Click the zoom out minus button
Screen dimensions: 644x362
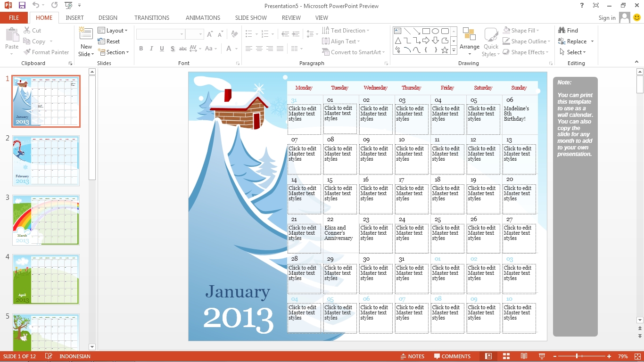pyautogui.click(x=555, y=356)
